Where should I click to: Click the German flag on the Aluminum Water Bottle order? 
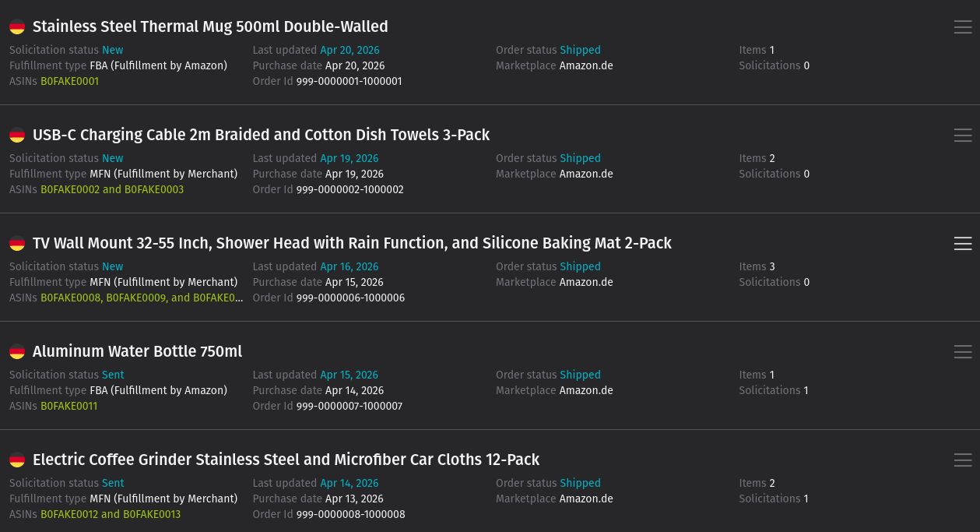[16, 351]
